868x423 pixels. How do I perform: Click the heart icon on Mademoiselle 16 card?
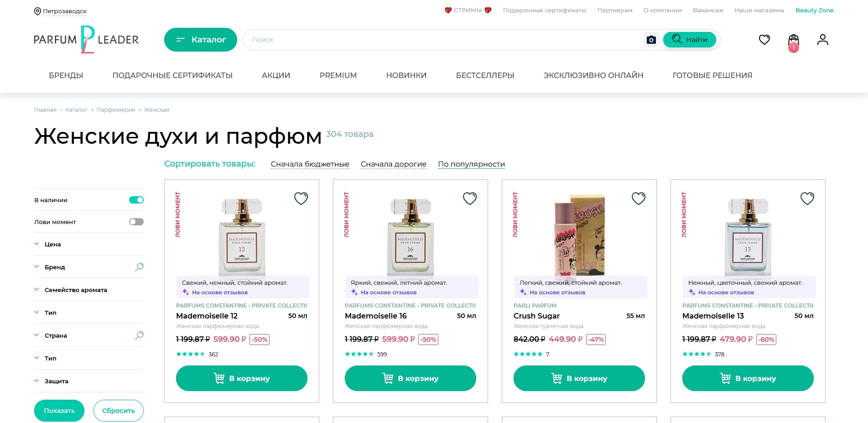pos(470,198)
